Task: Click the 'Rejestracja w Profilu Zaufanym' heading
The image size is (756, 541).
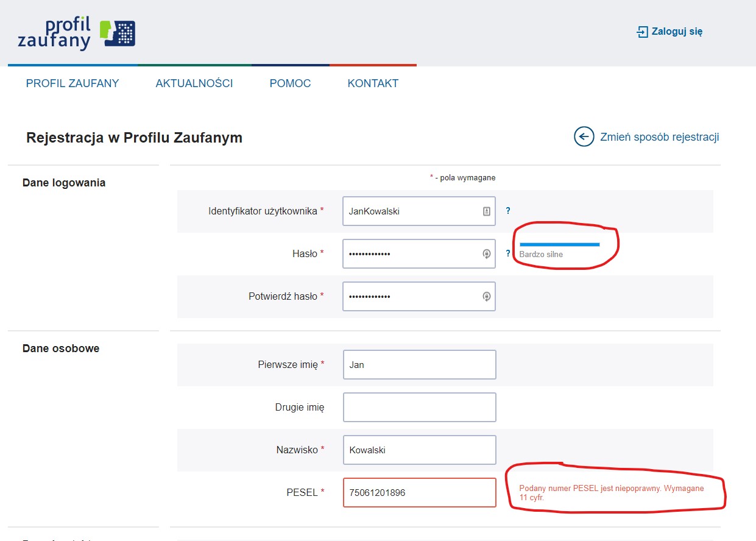Action: click(x=134, y=138)
